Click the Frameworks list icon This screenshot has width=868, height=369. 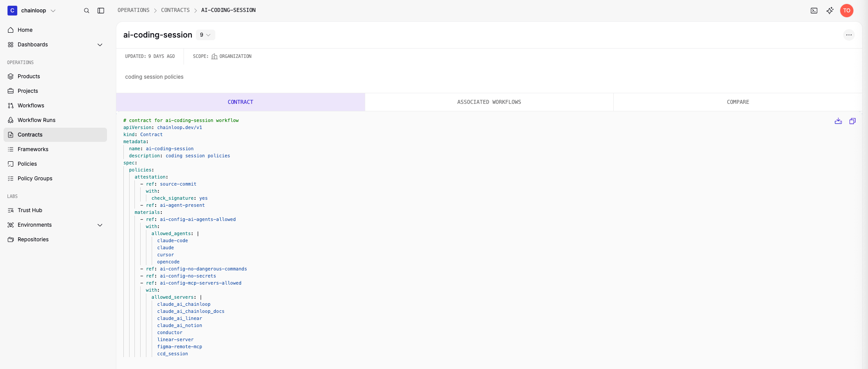tap(11, 149)
